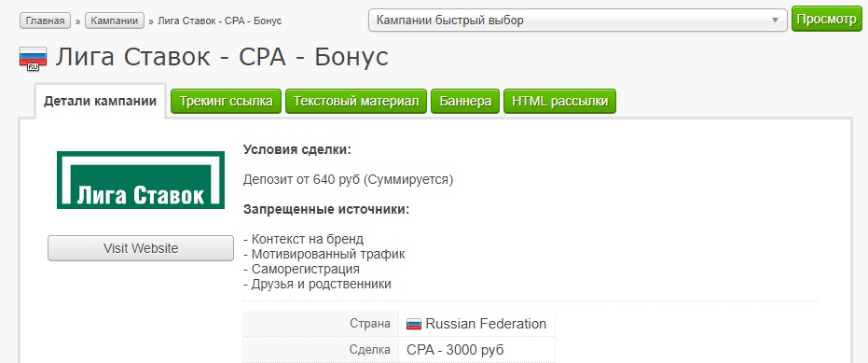Click the Депозит от 640 руб text

coord(348,179)
